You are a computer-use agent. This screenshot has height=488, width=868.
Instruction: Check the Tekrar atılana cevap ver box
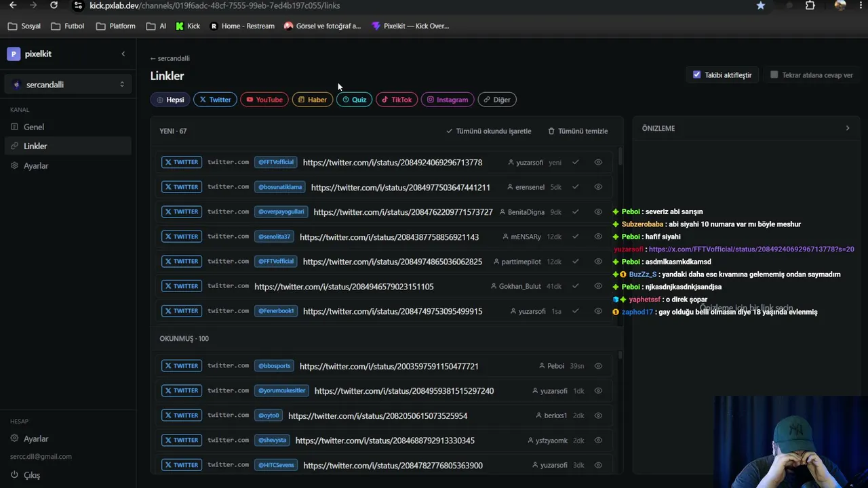pos(774,75)
